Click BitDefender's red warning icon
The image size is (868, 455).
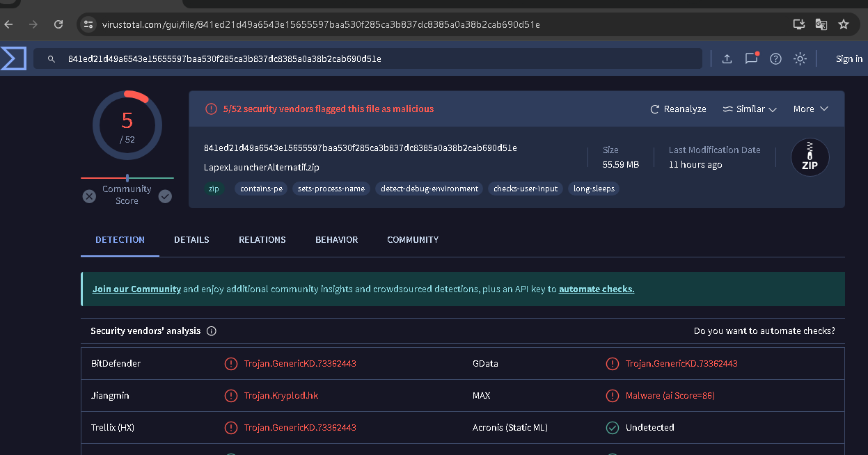tap(230, 364)
